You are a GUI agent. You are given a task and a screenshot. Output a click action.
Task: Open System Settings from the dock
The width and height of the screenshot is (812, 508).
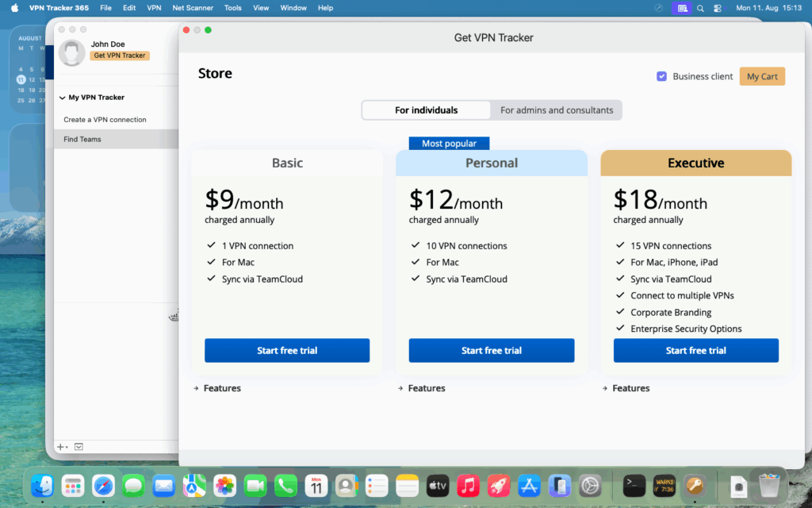click(x=590, y=486)
